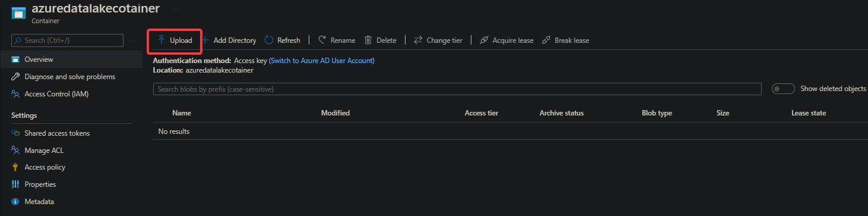
Task: Click the Metadata info icon
Action: tap(15, 202)
